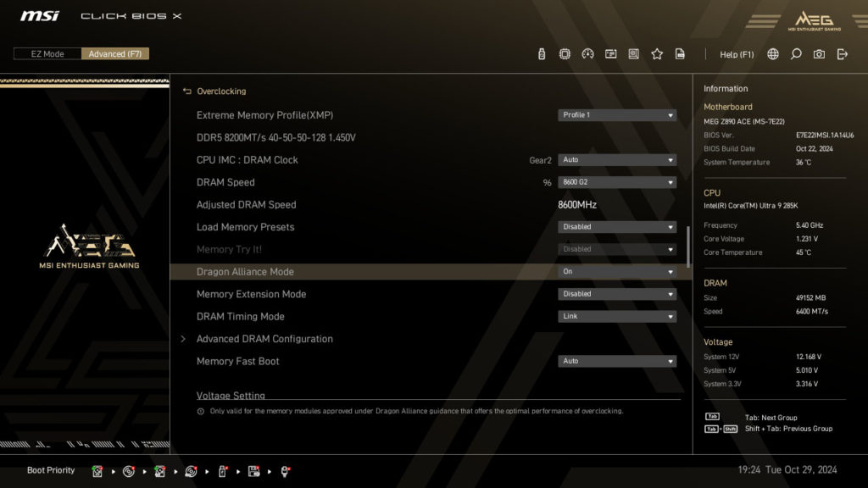
Task: Click the CPU chip icon in toolbar
Action: pyautogui.click(x=565, y=53)
